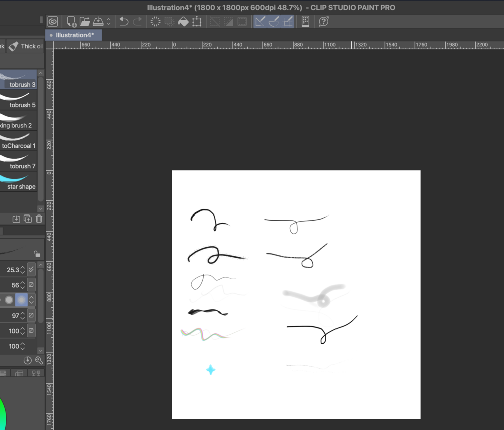The image size is (504, 430).
Task: Click the Delete sub tool trash icon
Action: click(39, 219)
